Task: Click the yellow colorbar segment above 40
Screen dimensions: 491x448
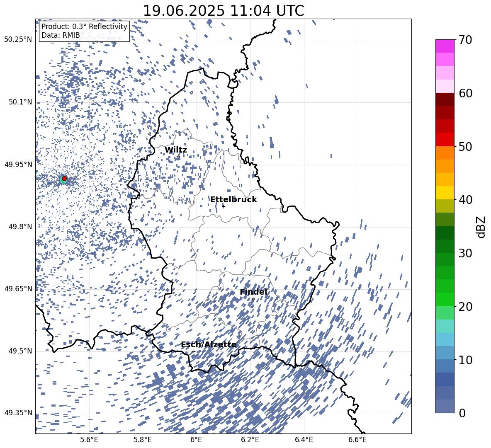Action: [445, 193]
